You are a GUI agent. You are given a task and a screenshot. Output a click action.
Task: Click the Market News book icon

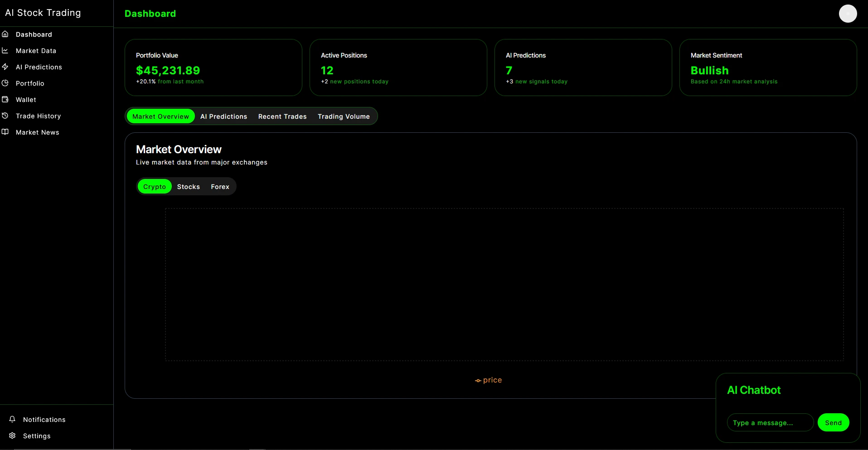point(5,132)
